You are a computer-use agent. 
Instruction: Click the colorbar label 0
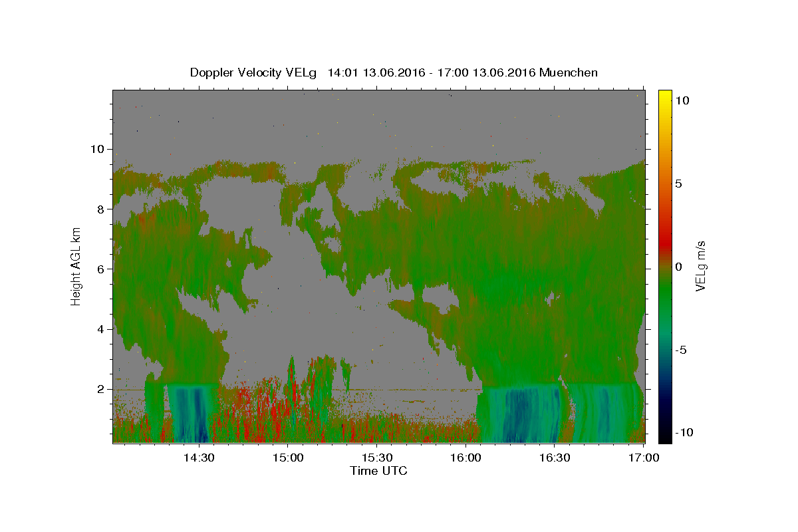click(679, 267)
